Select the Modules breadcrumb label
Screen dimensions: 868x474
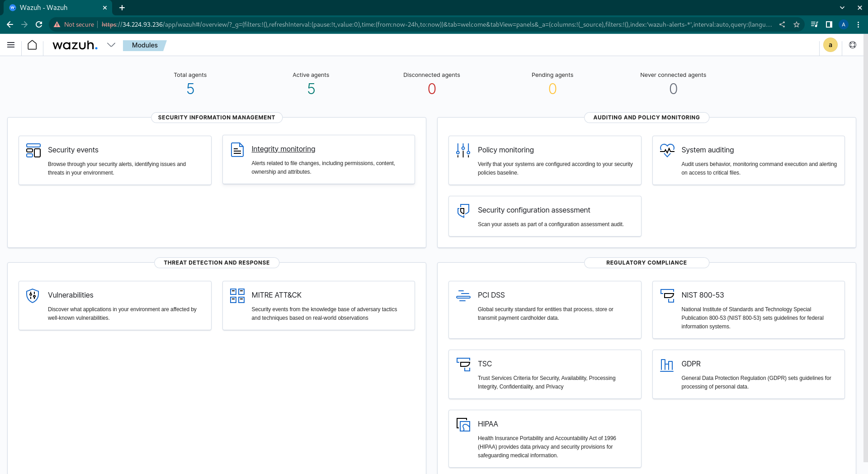144,45
